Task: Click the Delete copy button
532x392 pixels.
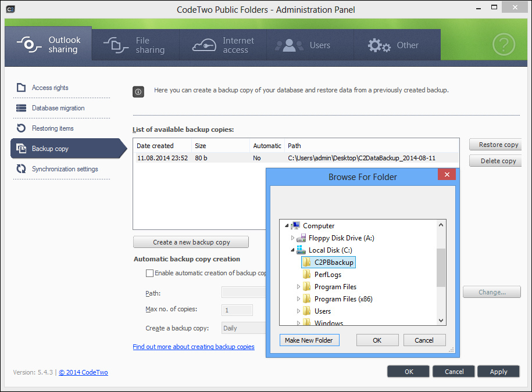Action: coord(495,161)
